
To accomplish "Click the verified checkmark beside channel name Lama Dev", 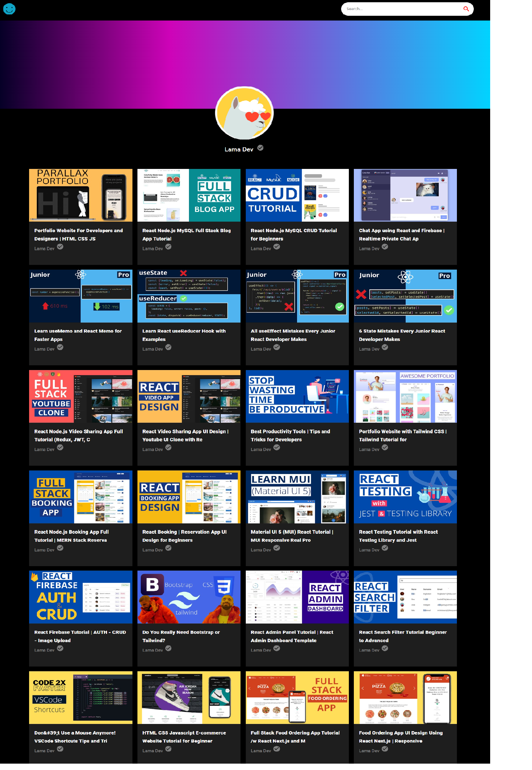I will pos(260,148).
